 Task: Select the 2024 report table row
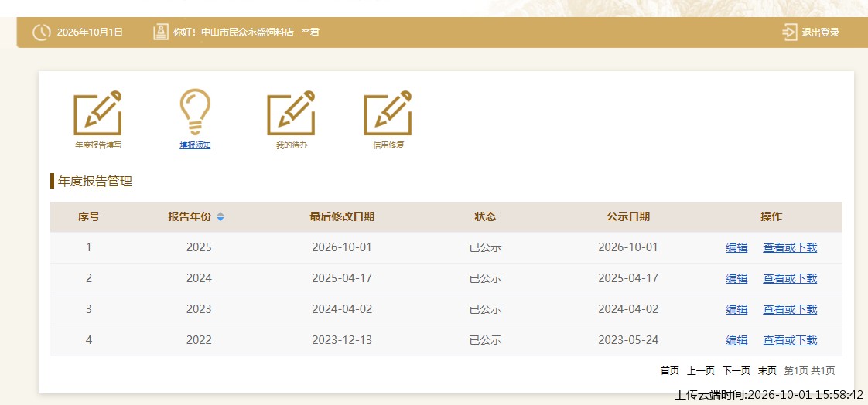pyautogui.click(x=446, y=278)
